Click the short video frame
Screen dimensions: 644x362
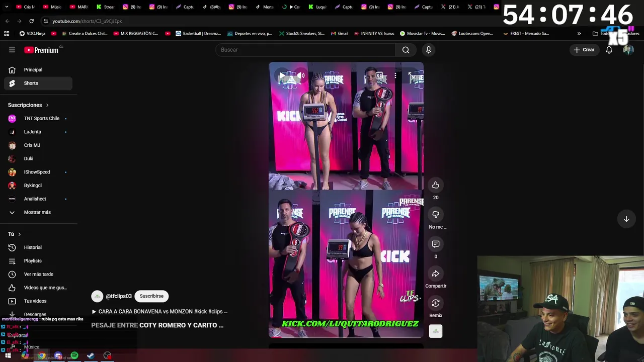pos(346,200)
